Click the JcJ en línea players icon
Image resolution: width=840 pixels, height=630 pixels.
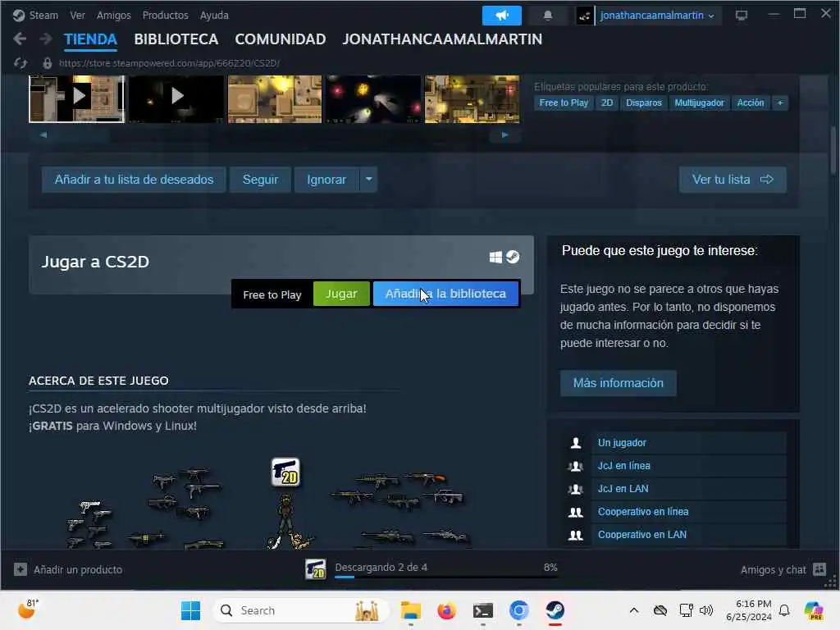click(x=575, y=466)
